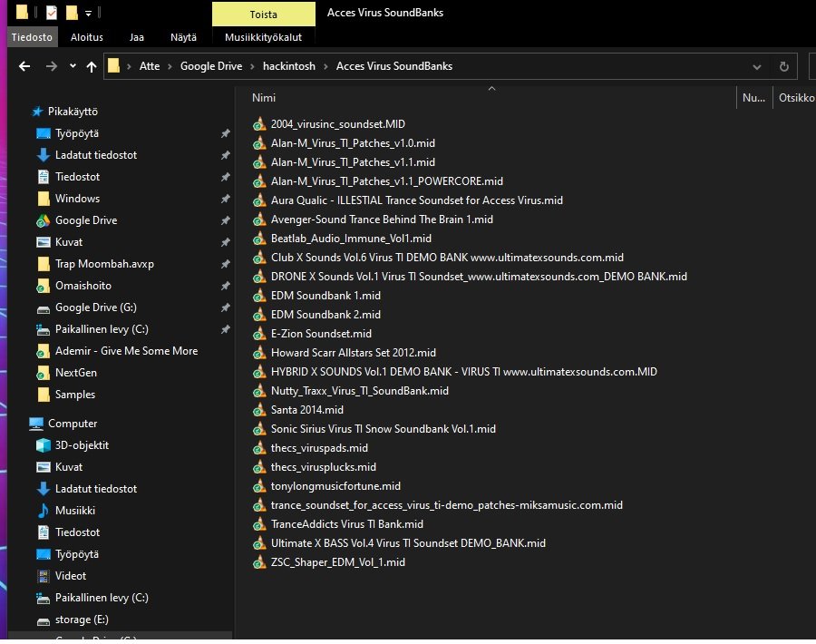The image size is (816, 644).
Task: Click the Toista contextual tab header
Action: coord(263,14)
